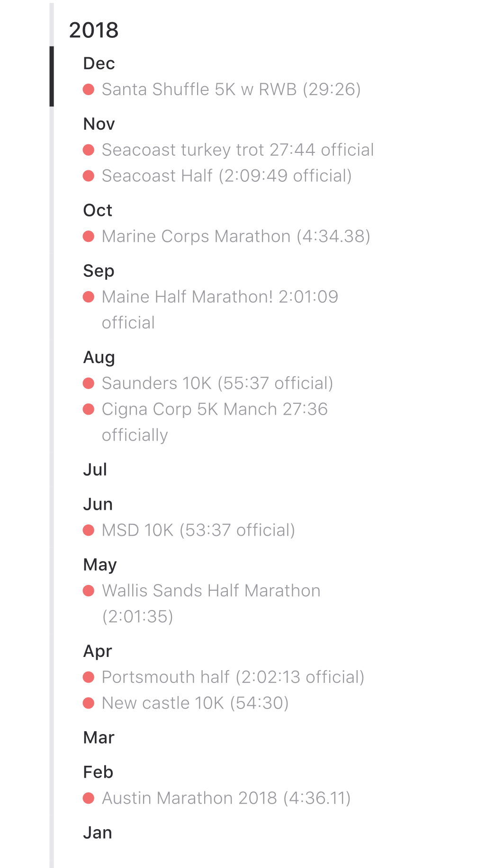The image size is (477, 868).
Task: Select the Maine Half Marathon entry
Action: [x=220, y=297]
